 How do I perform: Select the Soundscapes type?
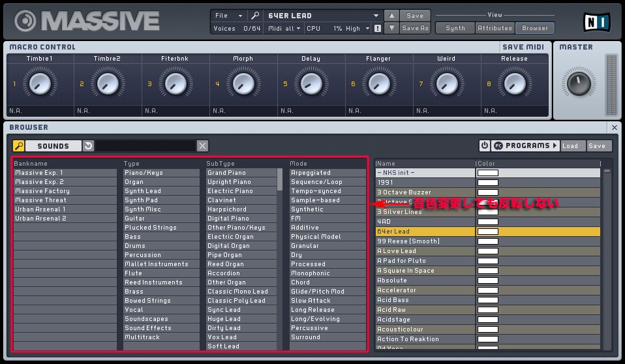(x=161, y=319)
